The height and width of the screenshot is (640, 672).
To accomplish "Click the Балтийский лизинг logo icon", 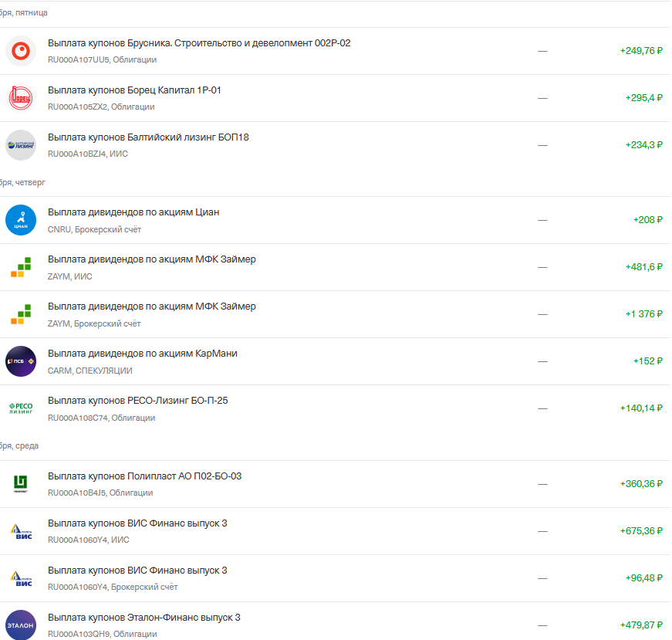I will [x=21, y=145].
